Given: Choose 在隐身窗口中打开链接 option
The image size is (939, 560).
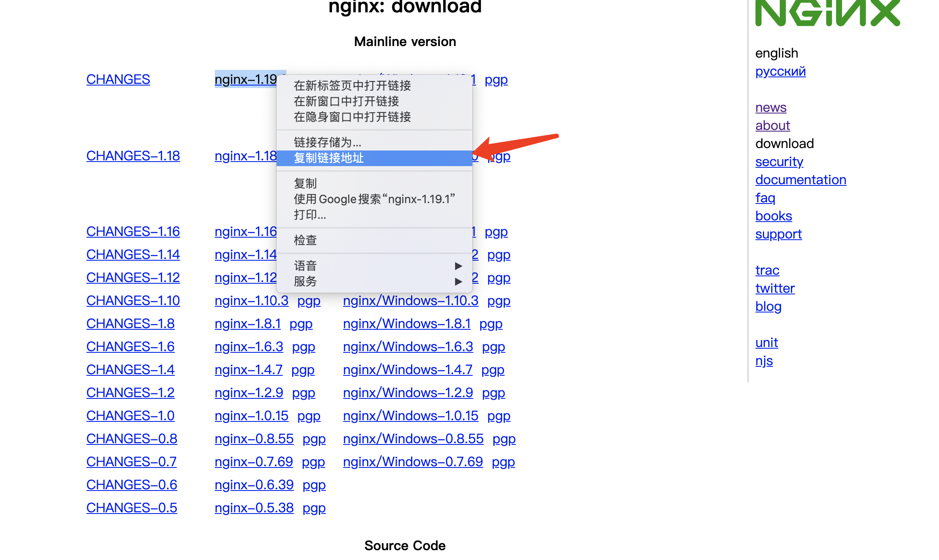Looking at the screenshot, I should coord(352,117).
